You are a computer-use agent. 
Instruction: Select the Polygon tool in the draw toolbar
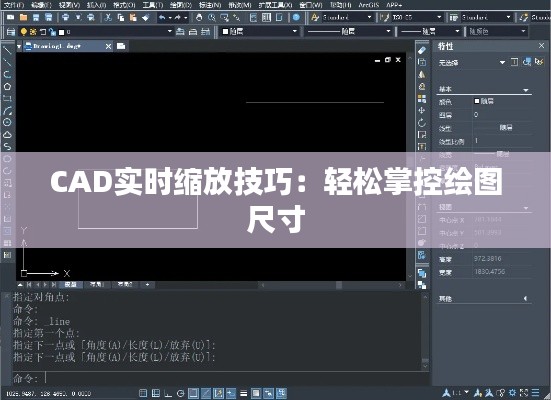click(x=7, y=86)
